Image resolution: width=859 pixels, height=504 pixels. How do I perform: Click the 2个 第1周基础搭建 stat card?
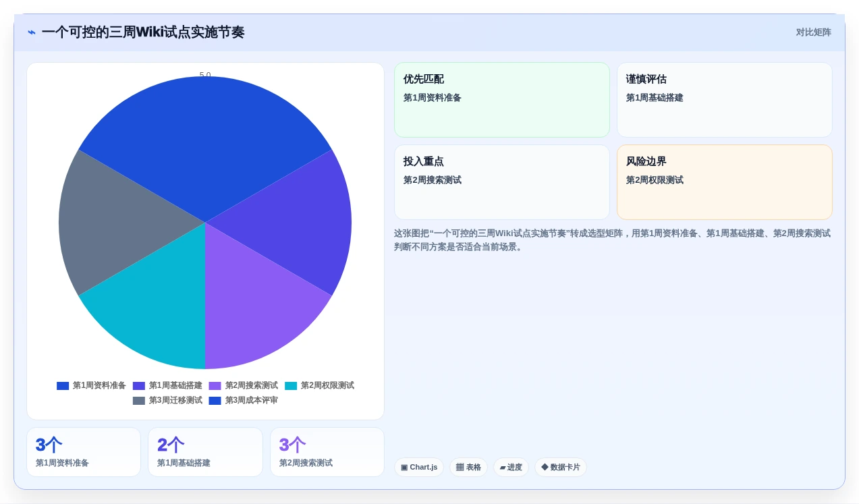tap(205, 452)
